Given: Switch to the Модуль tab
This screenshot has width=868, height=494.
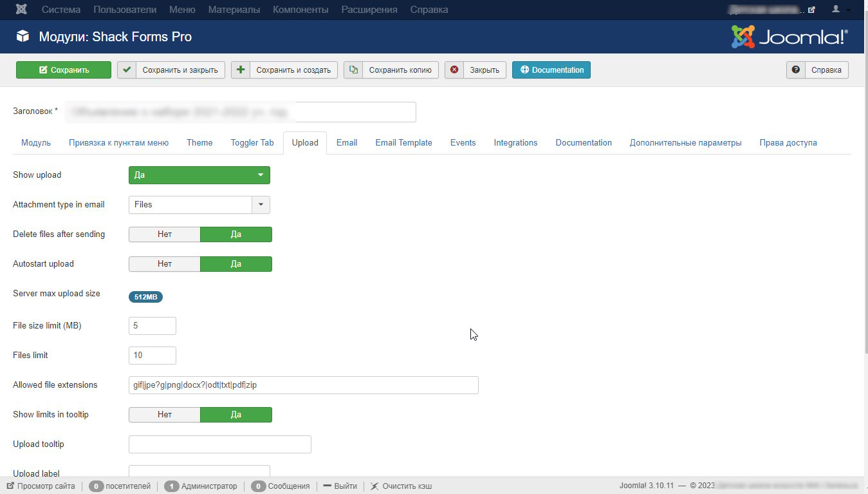Looking at the screenshot, I should 36,143.
